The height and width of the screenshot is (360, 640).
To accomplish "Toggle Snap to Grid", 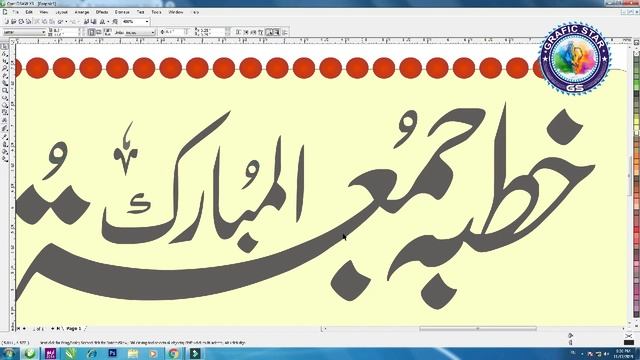I will (238, 32).
